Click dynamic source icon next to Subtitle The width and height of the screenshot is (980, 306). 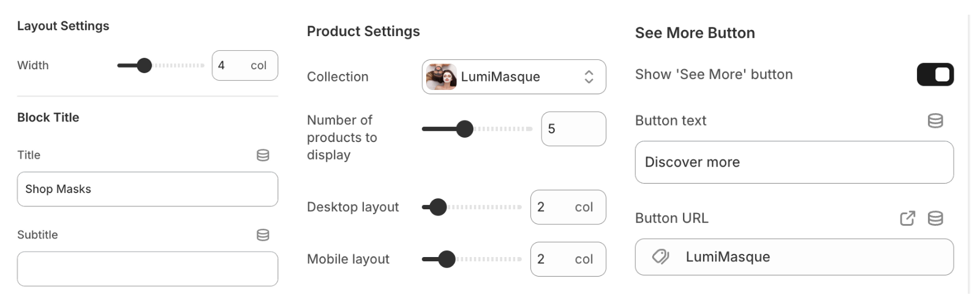263,235
